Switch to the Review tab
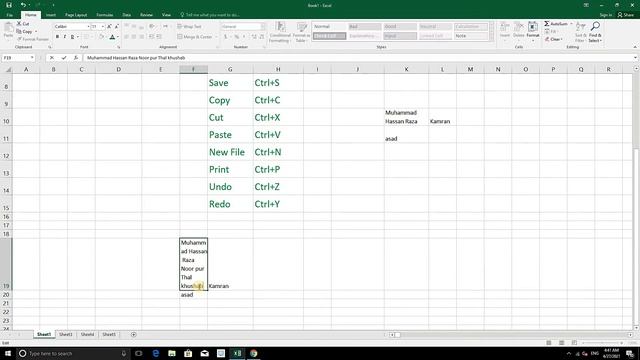 pos(146,15)
